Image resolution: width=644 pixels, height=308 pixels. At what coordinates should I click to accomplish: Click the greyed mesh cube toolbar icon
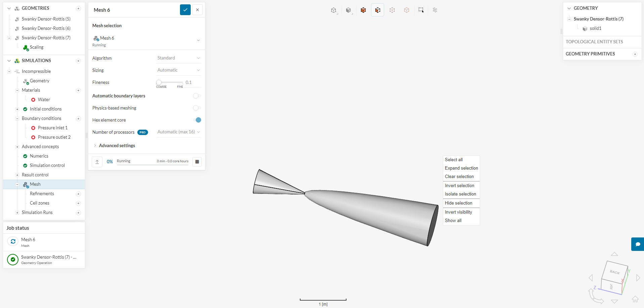pyautogui.click(x=435, y=10)
